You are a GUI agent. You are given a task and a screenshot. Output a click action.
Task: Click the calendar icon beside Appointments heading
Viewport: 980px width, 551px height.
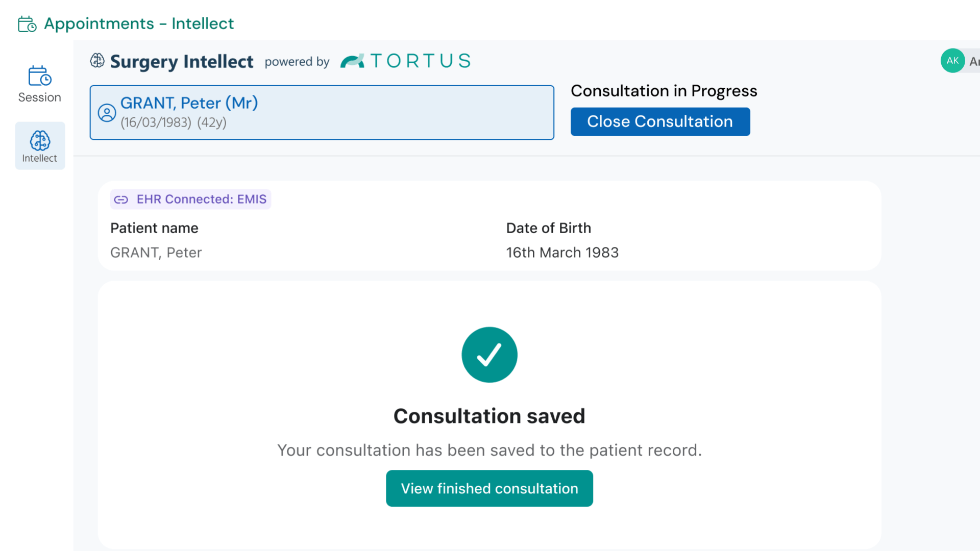(27, 23)
